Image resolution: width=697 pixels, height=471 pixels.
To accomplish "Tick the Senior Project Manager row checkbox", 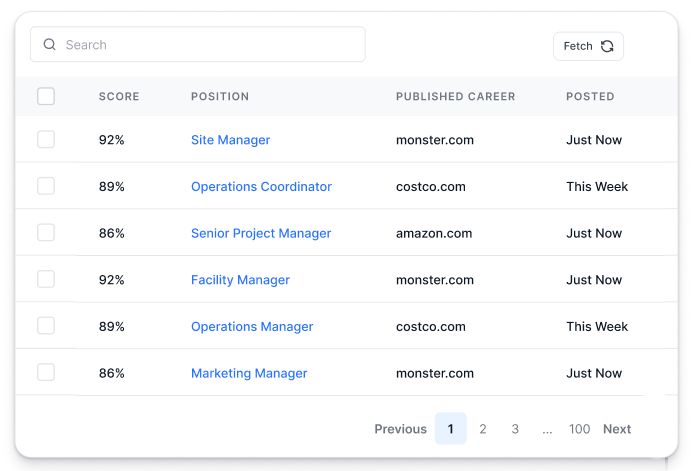I will 46,233.
